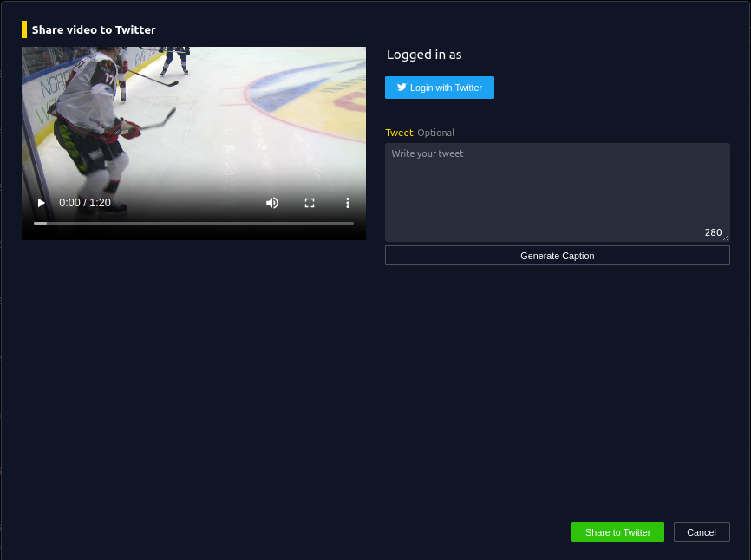Toggle video playback with the play control

click(41, 202)
